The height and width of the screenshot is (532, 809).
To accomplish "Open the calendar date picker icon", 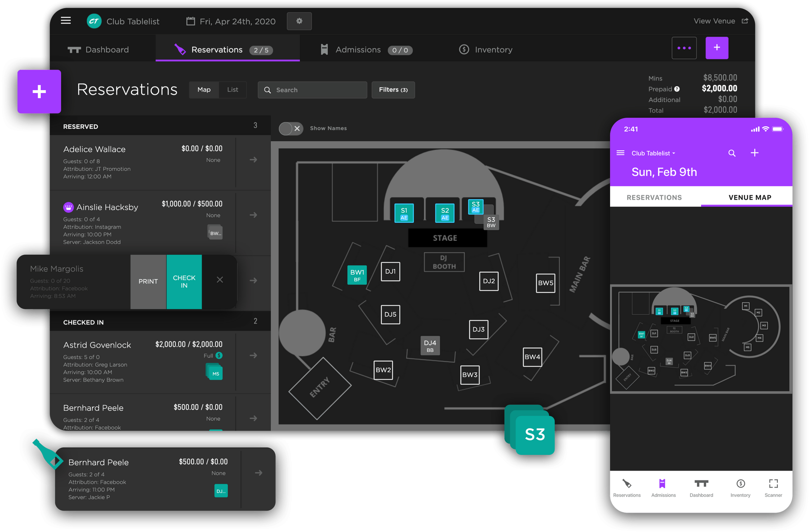I will pos(190,21).
